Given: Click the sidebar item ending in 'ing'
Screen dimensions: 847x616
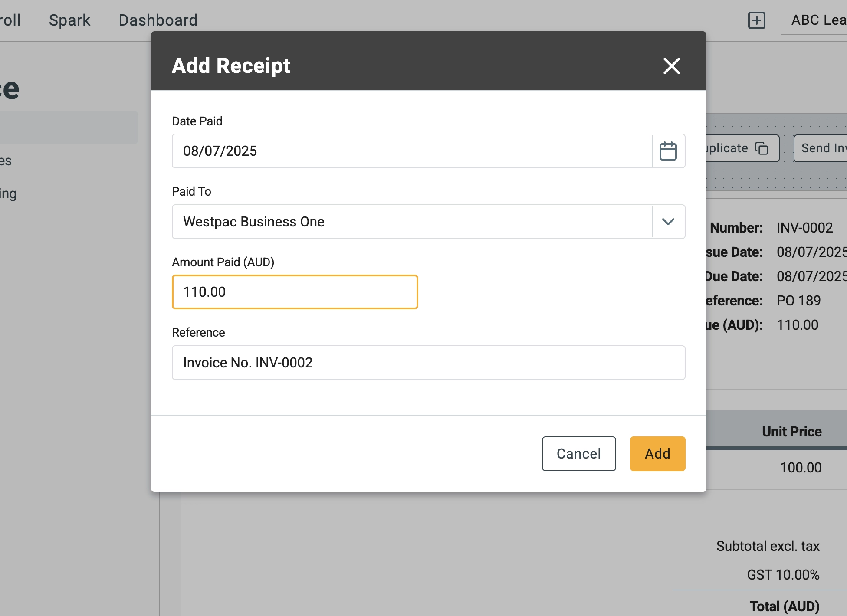Looking at the screenshot, I should pos(8,193).
